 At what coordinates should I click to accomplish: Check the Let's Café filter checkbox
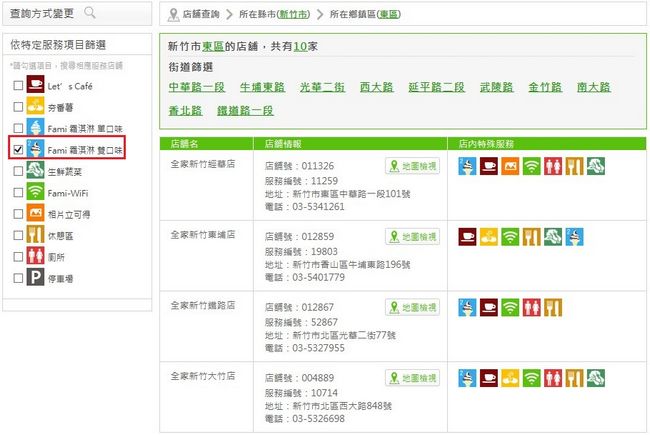click(18, 85)
